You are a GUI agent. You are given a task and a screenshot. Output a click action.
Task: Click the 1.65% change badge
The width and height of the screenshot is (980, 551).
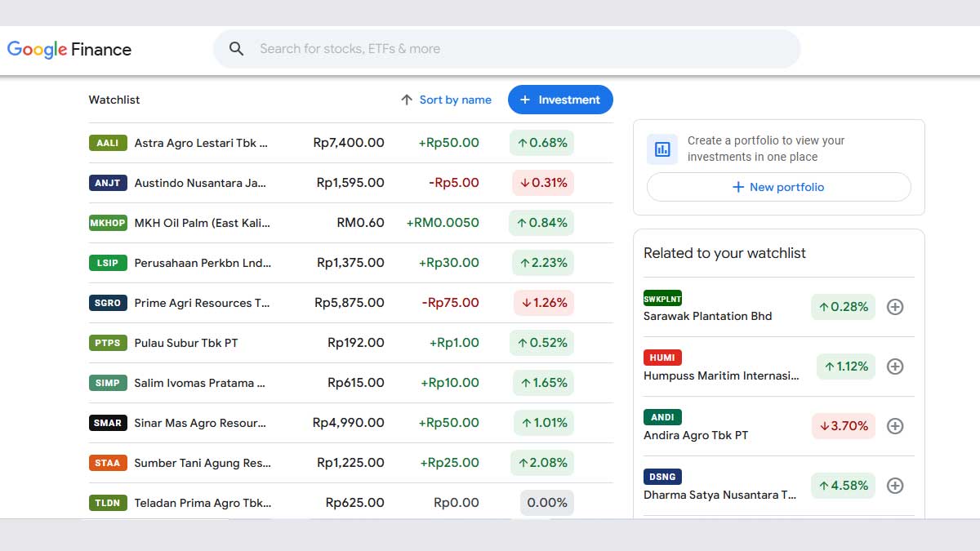click(543, 383)
